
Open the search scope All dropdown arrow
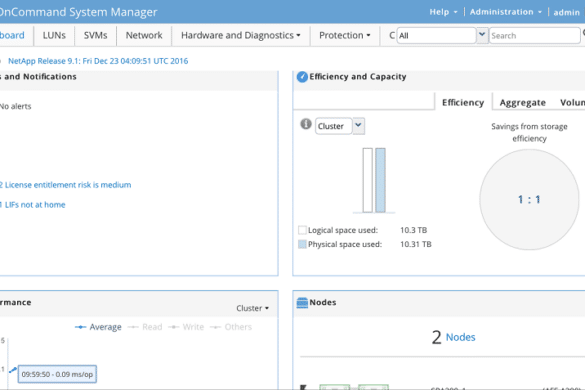tap(482, 35)
